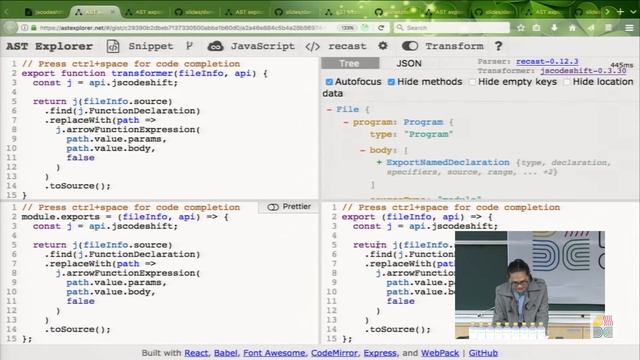
Task: Collapse the program node
Action: click(346, 122)
